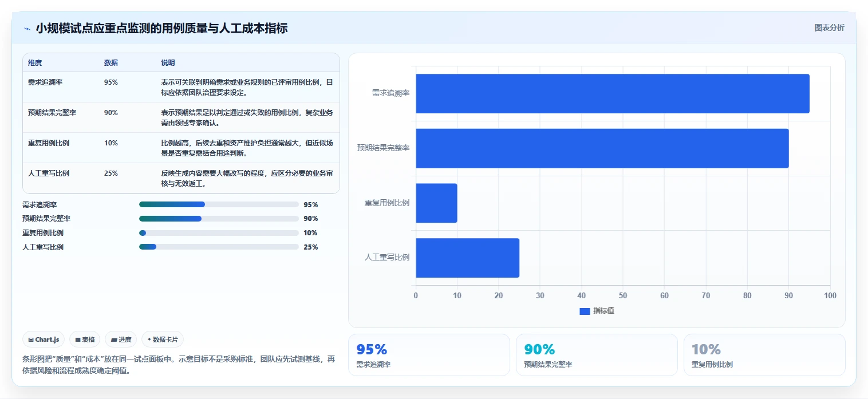The height and width of the screenshot is (399, 868).
Task: Click the footnote paragraph starting 条形图把
Action: tap(179, 365)
